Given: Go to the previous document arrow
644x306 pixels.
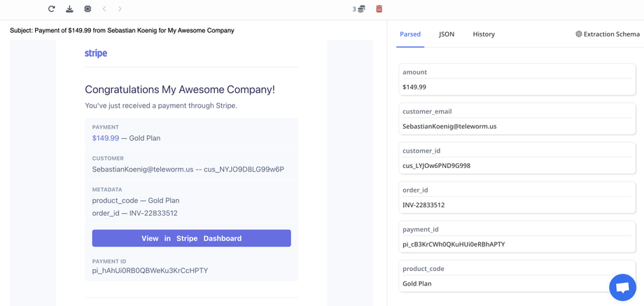Looking at the screenshot, I should coord(104,9).
